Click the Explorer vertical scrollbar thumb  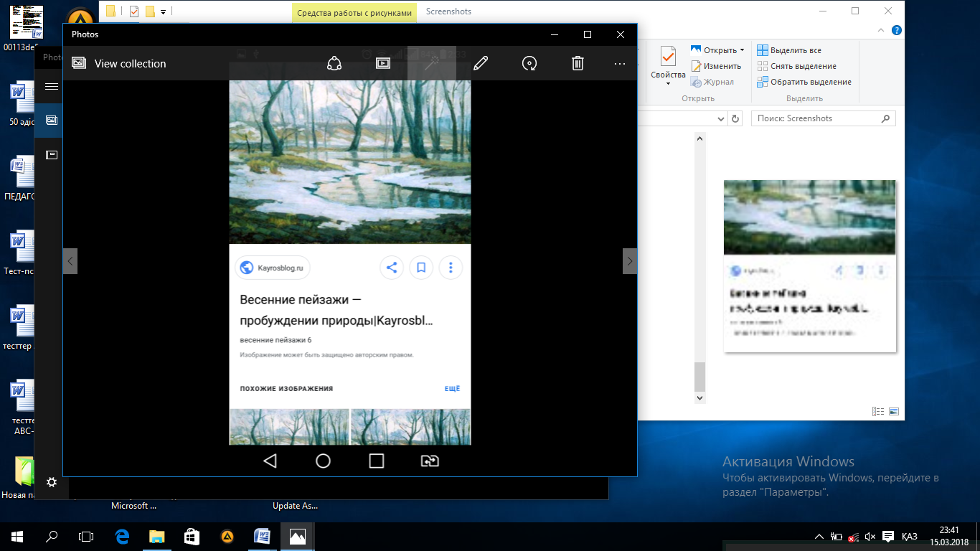(700, 376)
